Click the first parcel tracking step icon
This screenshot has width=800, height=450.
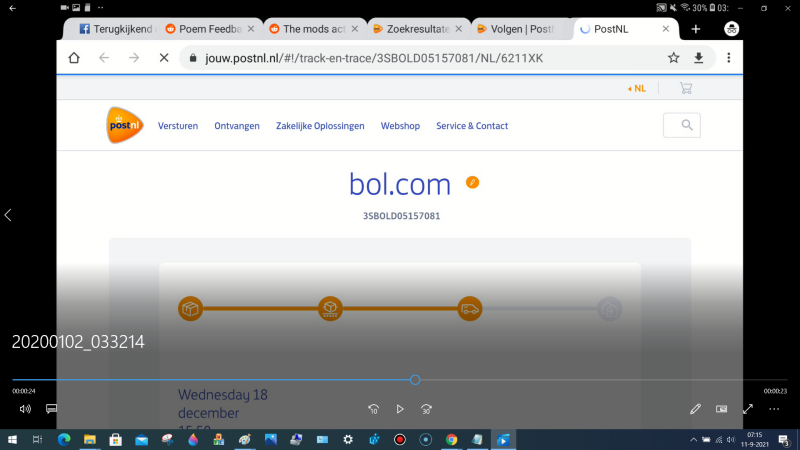190,309
